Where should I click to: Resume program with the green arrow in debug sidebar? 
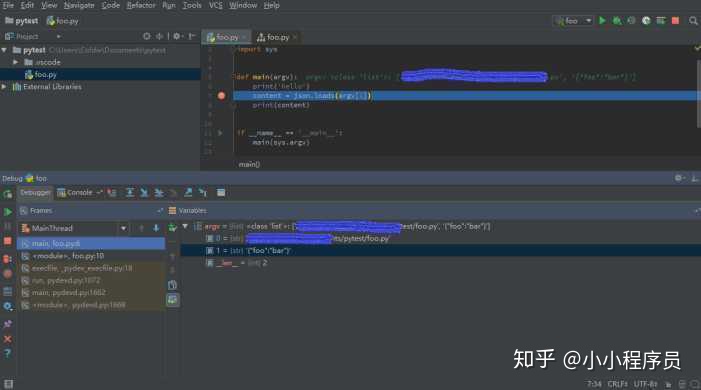8,212
